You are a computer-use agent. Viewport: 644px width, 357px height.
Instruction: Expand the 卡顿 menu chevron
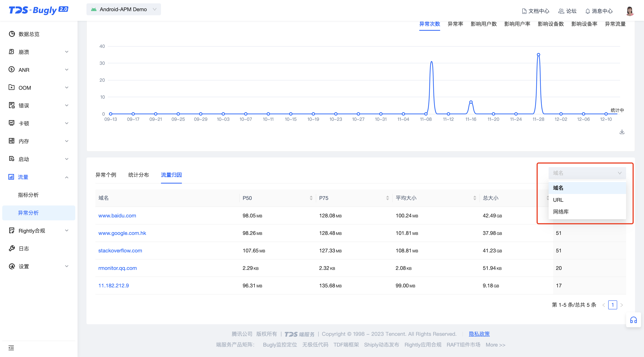(x=67, y=123)
